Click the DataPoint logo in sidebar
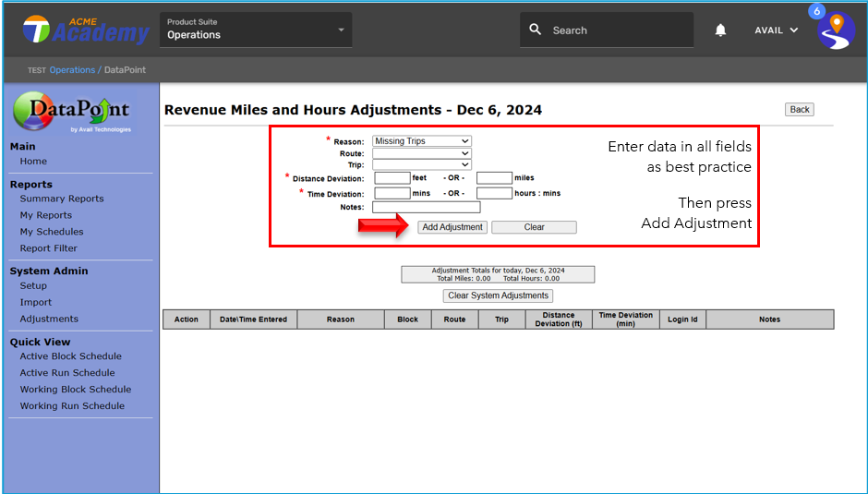868x494 pixels. tap(71, 113)
